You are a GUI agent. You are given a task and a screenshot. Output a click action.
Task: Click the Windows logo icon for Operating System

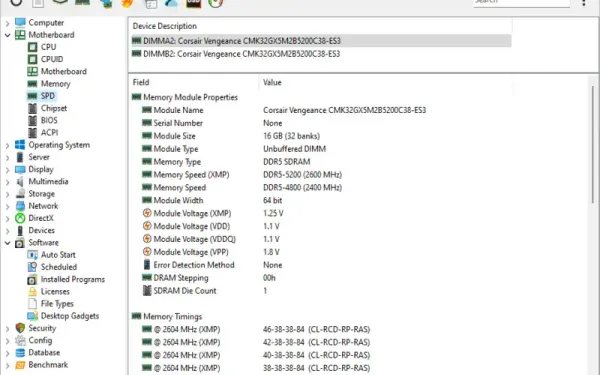(x=20, y=145)
